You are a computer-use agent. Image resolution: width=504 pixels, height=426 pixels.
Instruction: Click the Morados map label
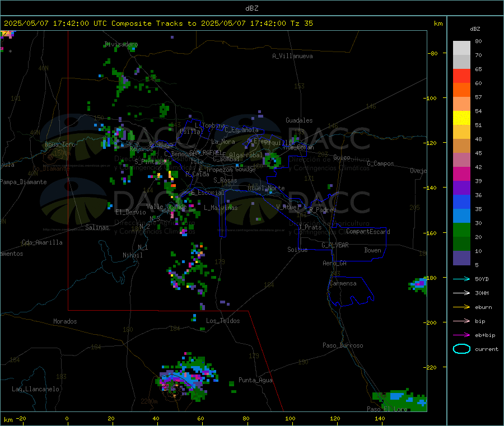click(65, 321)
